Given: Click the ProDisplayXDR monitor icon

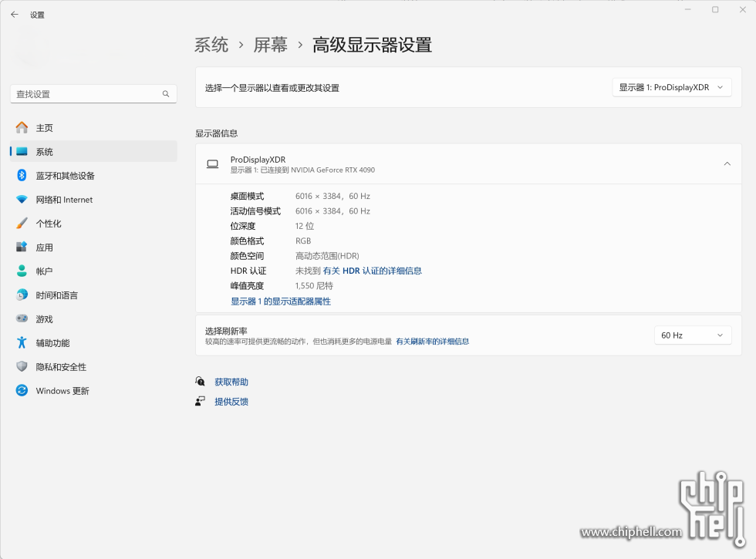Looking at the screenshot, I should pyautogui.click(x=213, y=164).
